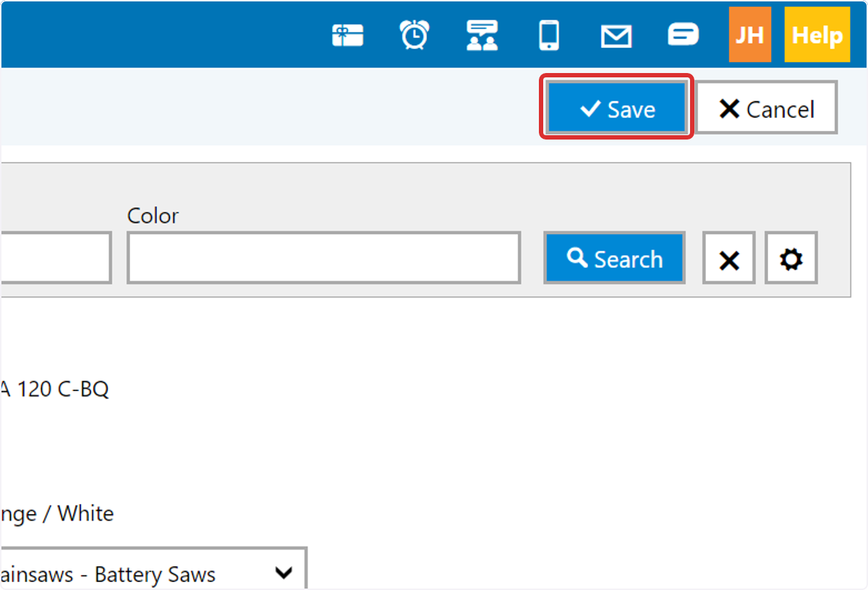868x590 pixels.
Task: Save the changes
Action: [x=617, y=108]
